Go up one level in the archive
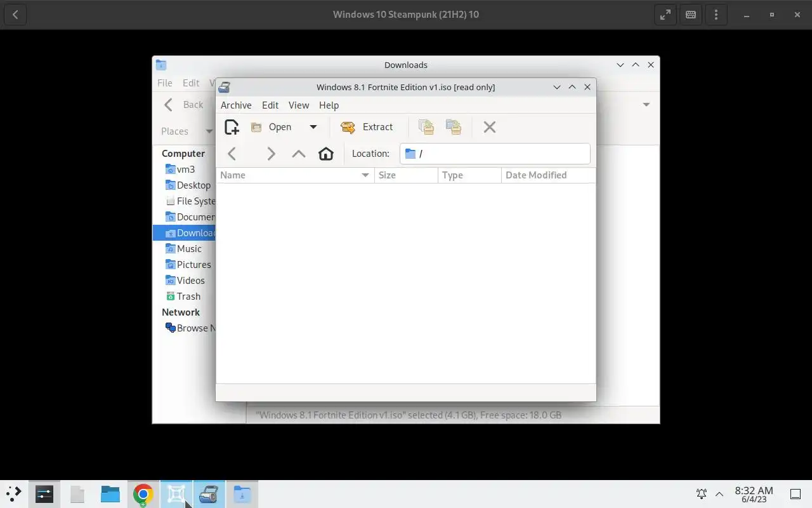This screenshot has width=812, height=508. (299, 154)
